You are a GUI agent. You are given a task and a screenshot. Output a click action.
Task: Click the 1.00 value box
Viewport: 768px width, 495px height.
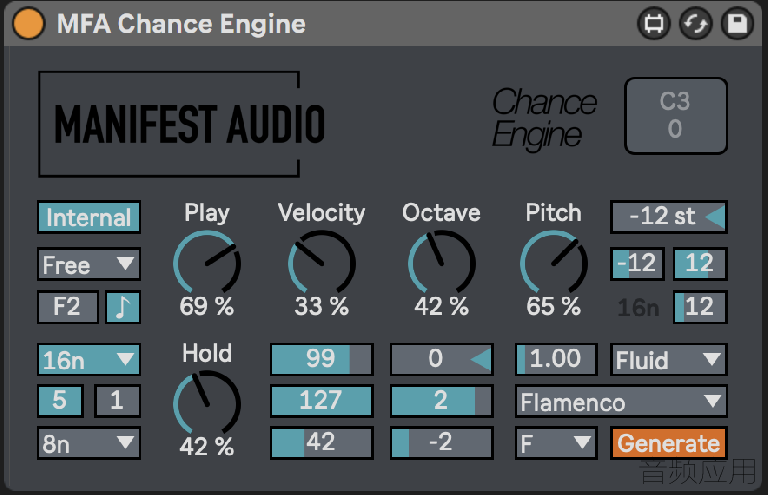pos(556,359)
